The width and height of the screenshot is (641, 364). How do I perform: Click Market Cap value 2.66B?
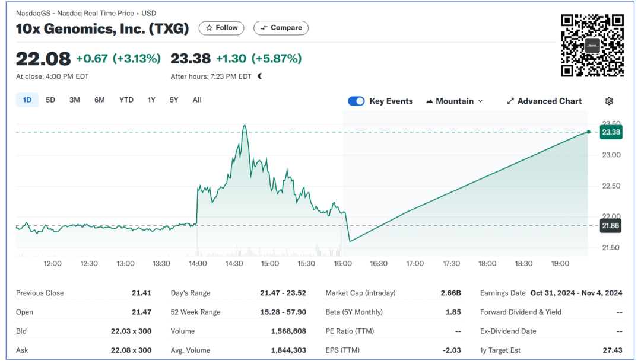point(451,293)
